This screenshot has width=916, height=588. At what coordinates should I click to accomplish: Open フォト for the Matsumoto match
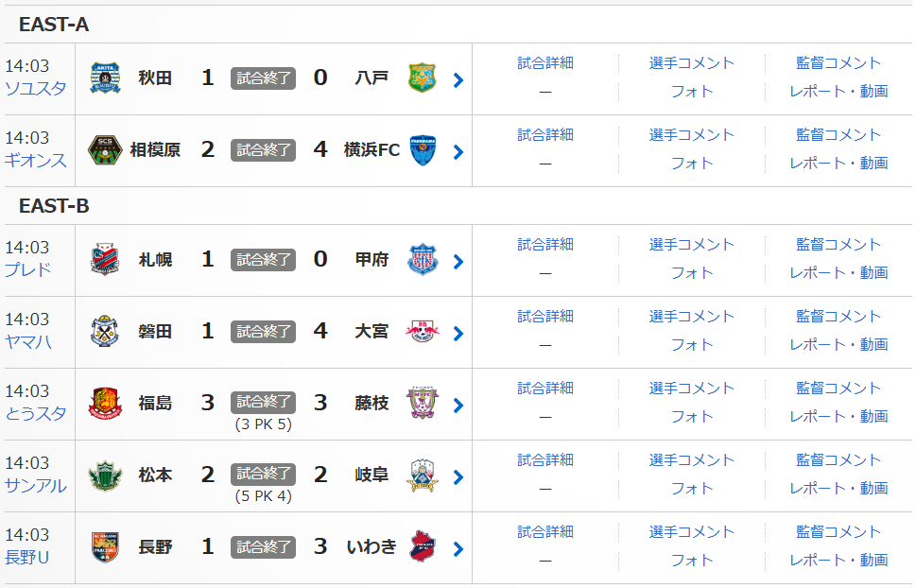[691, 488]
